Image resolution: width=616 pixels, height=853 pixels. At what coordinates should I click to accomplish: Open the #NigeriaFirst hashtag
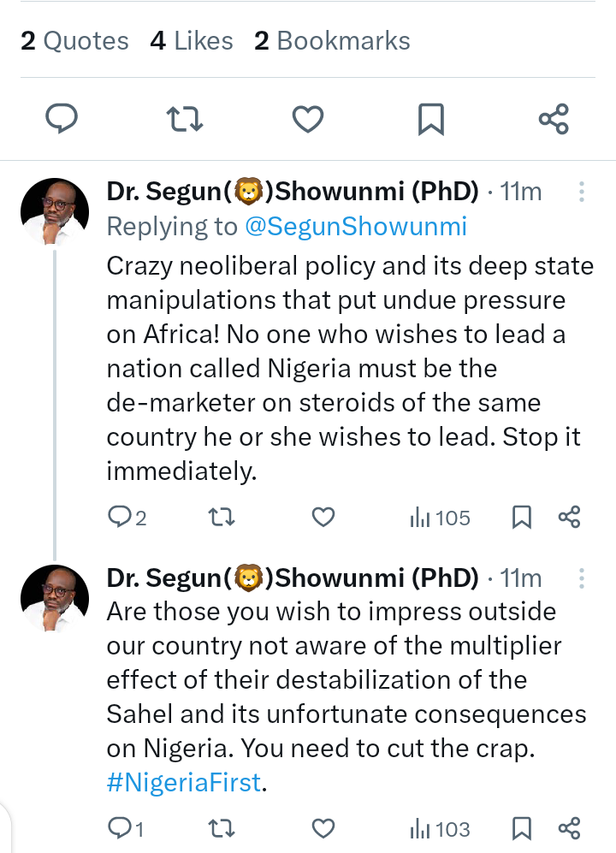(184, 783)
